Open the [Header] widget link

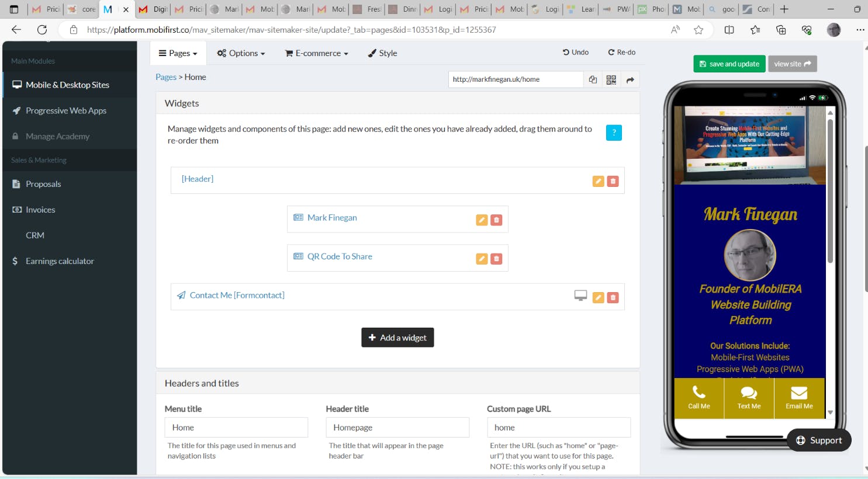[x=198, y=179]
